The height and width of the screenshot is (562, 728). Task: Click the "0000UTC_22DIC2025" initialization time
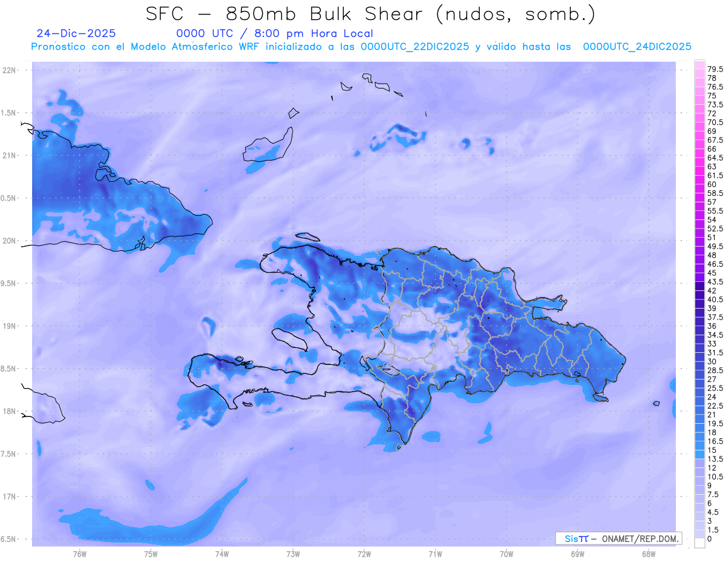coord(415,47)
